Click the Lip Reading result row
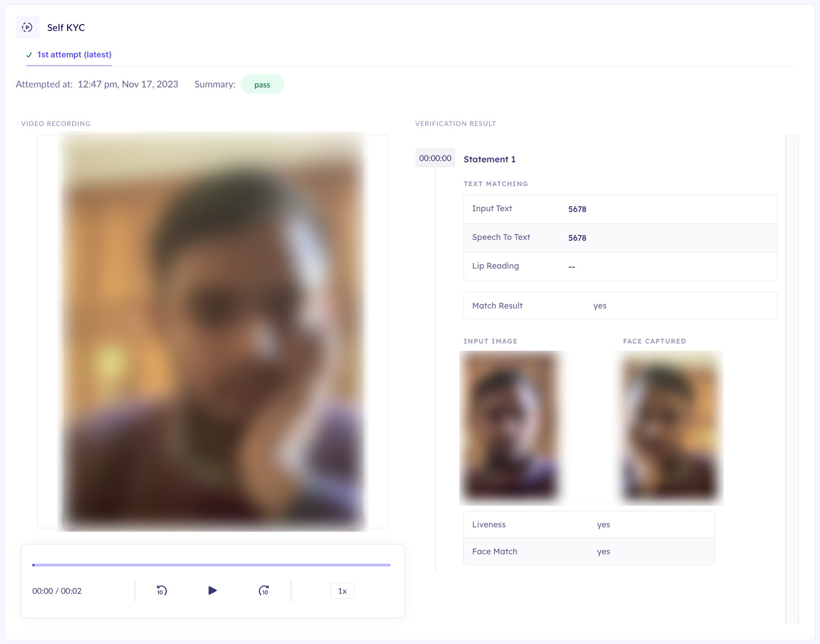 coord(619,266)
